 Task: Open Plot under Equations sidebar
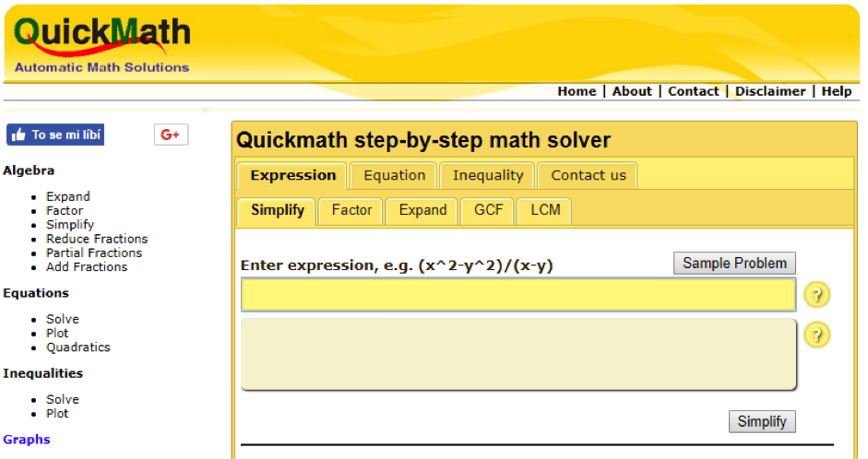[x=57, y=333]
